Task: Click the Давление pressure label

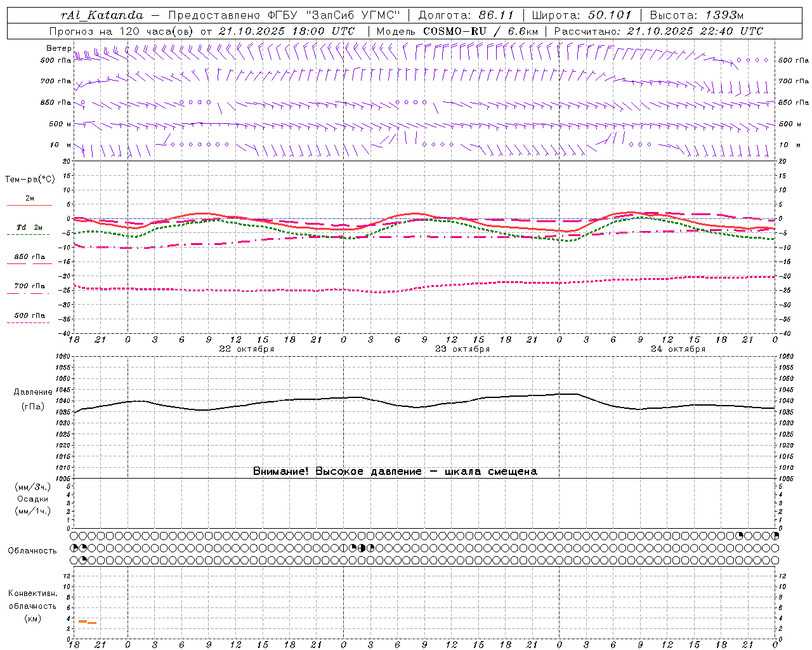Action: pos(33,392)
